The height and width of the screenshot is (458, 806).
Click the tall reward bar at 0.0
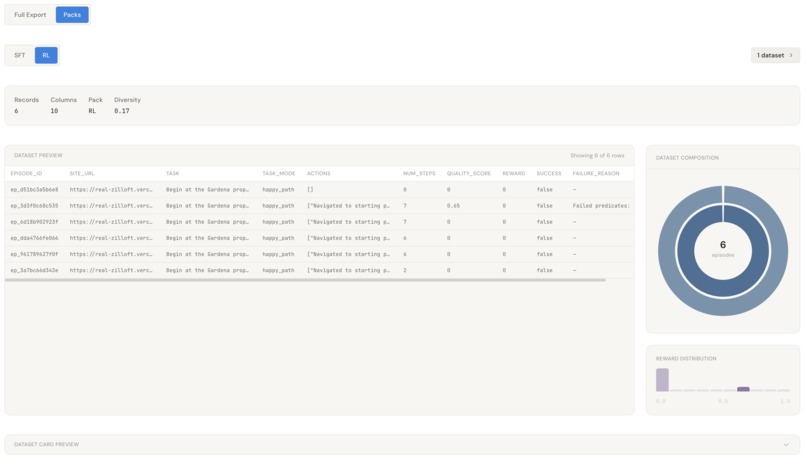pyautogui.click(x=662, y=380)
